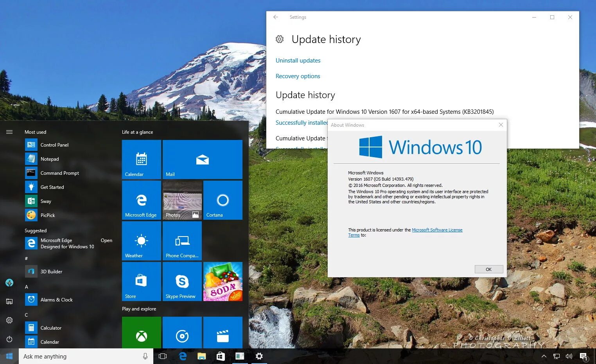Click the Play and explore group title
596x364 pixels.
click(139, 309)
